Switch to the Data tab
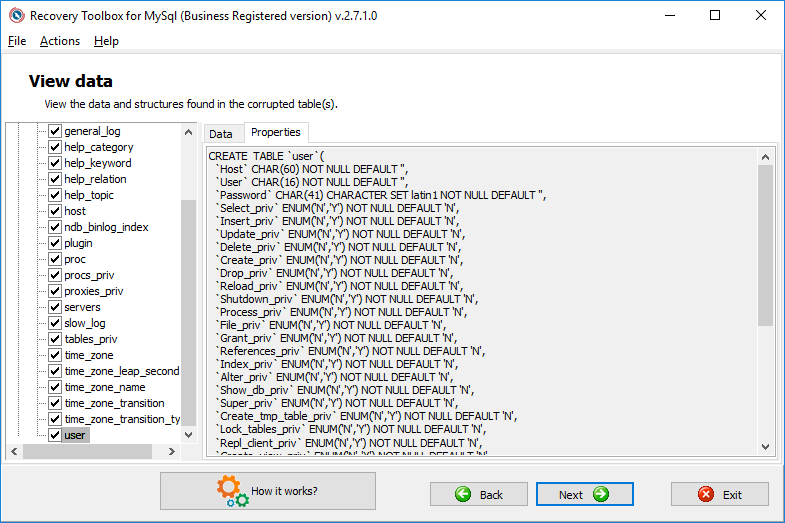Screen dimensions: 785x523 coord(221,134)
